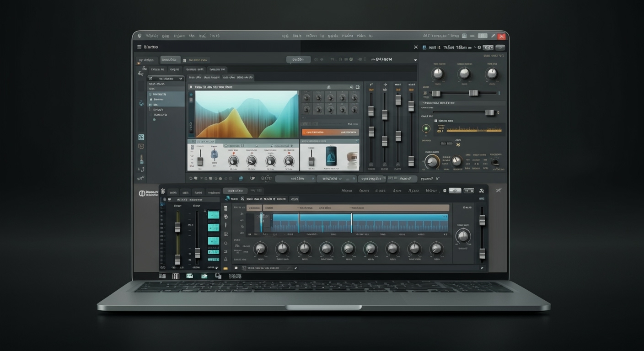The image size is (644, 351).
Task: Open the hamburger menu beside the app title
Action: click(139, 47)
